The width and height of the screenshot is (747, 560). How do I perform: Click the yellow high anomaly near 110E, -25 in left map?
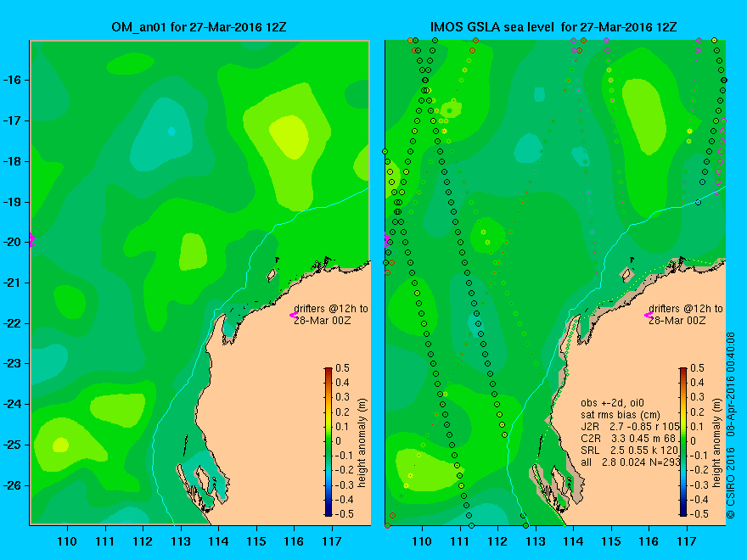[x=60, y=445]
